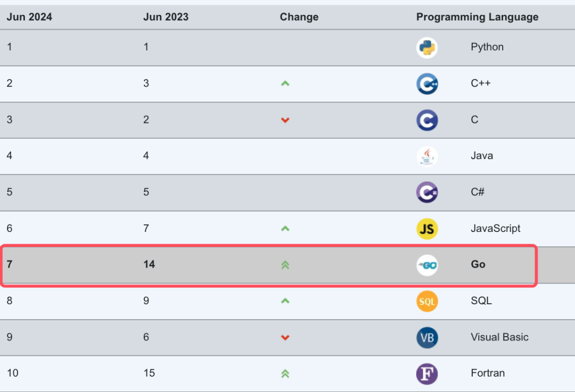Click Jun 2023 rank 7 in JavaScript row

pyautogui.click(x=146, y=228)
